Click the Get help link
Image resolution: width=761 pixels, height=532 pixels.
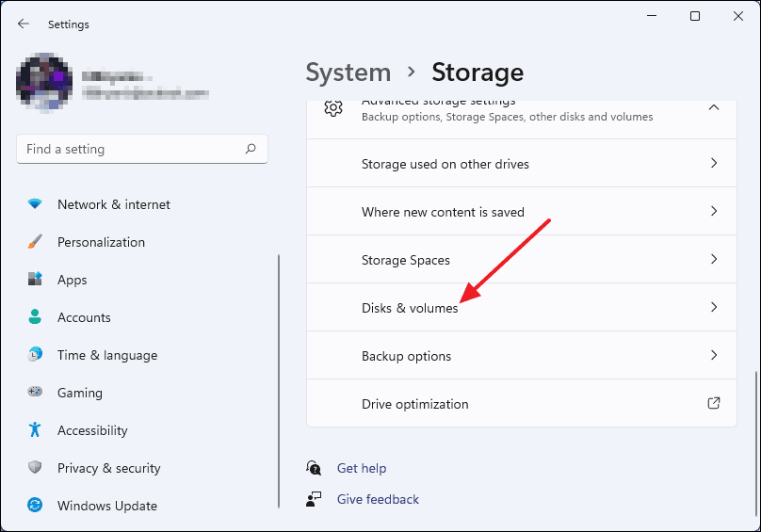[362, 468]
